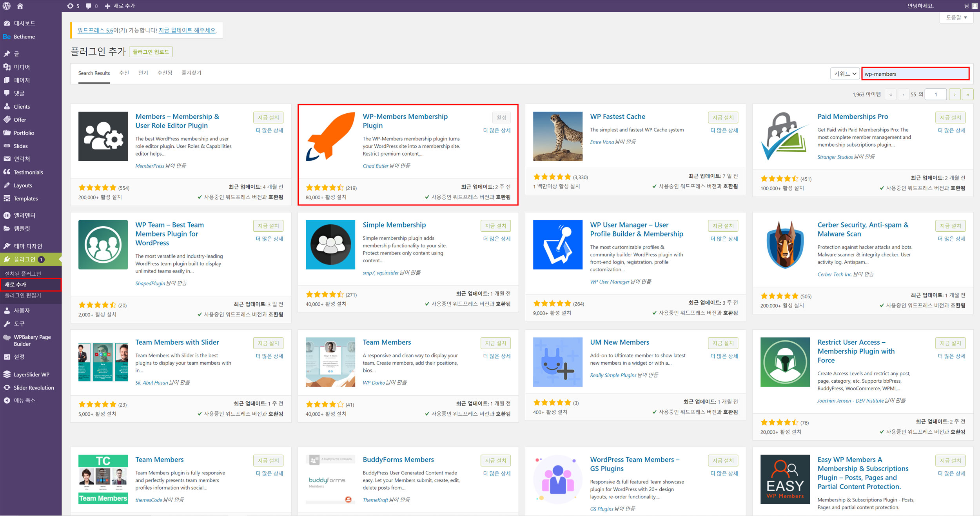View more details for WP-Members Membership Plugin
This screenshot has width=980, height=516.
[x=497, y=131]
